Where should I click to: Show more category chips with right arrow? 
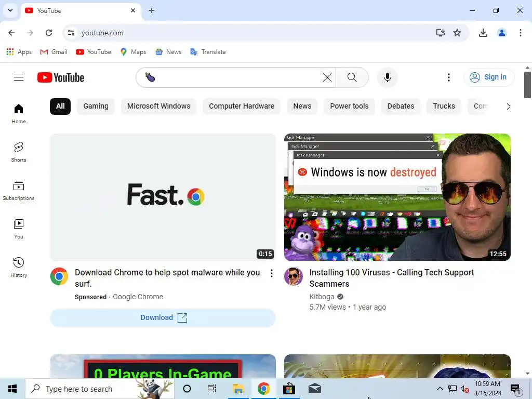(508, 107)
